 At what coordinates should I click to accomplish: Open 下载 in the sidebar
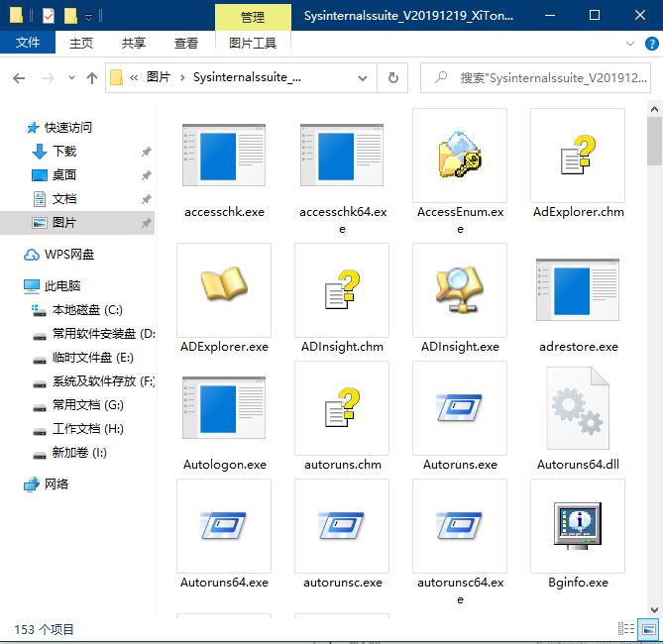click(64, 151)
